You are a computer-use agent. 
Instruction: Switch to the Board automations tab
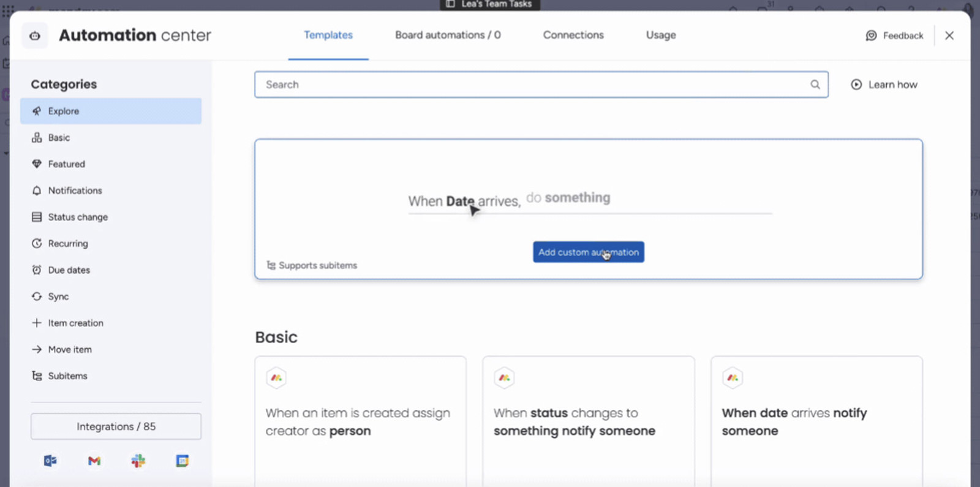tap(448, 35)
